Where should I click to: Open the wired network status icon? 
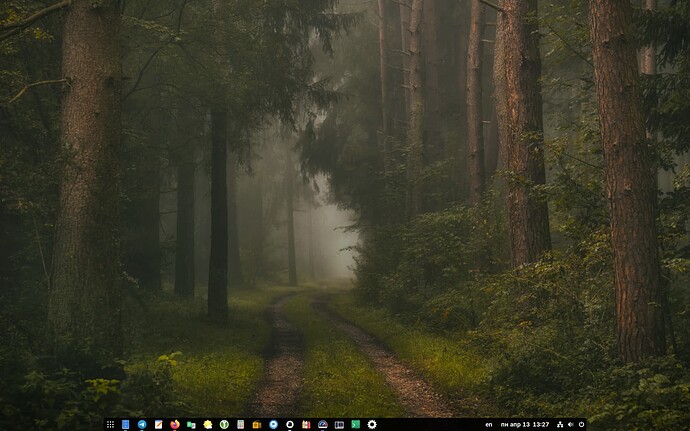tap(560, 425)
